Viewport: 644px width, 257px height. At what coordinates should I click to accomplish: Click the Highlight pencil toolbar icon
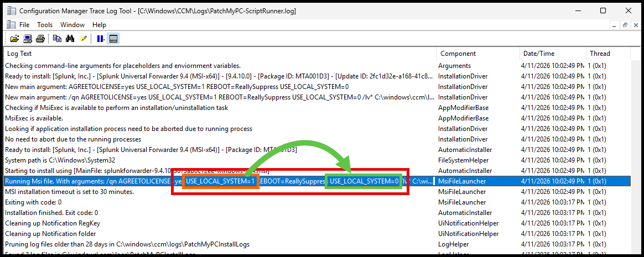tap(83, 39)
